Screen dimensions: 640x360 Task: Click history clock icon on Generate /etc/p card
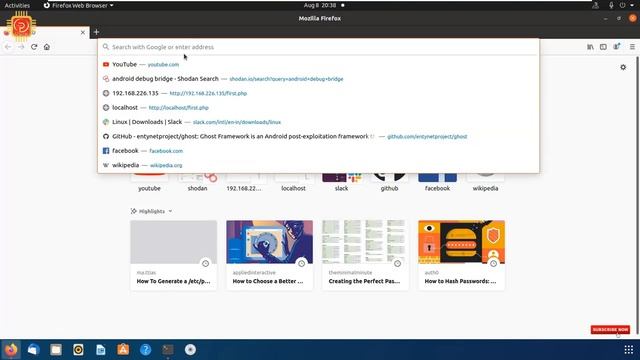(206, 264)
